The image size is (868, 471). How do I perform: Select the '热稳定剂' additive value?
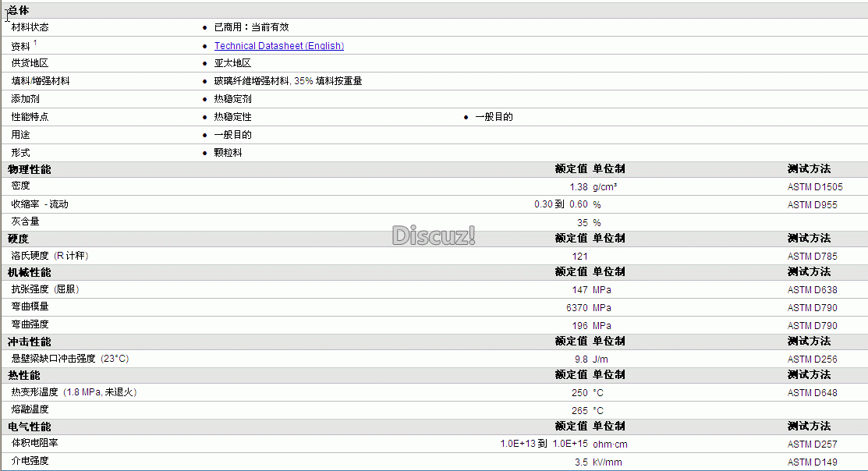232,98
